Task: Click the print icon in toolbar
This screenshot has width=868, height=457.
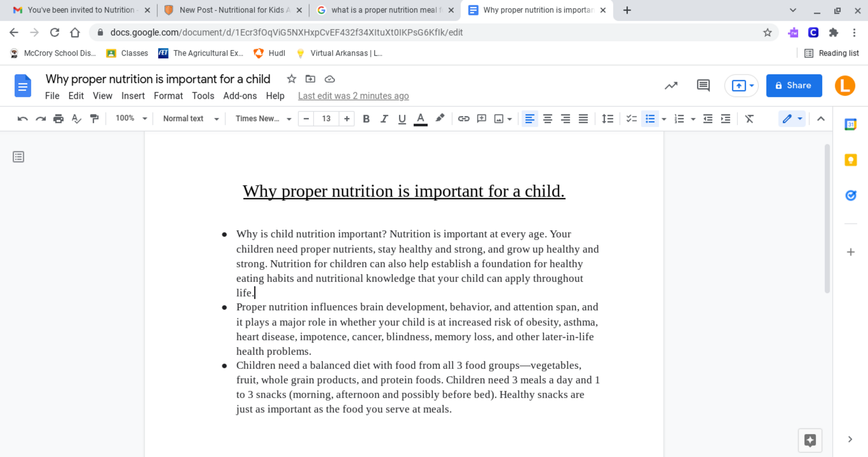Action: [58, 119]
